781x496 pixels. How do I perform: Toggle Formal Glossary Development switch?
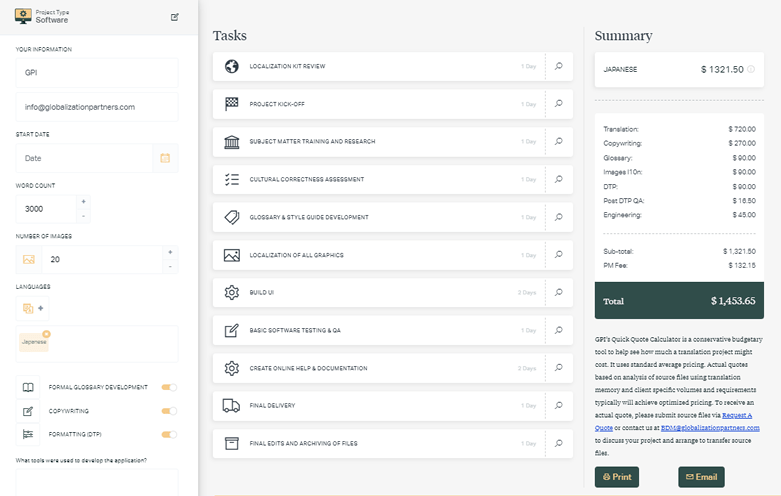169,387
